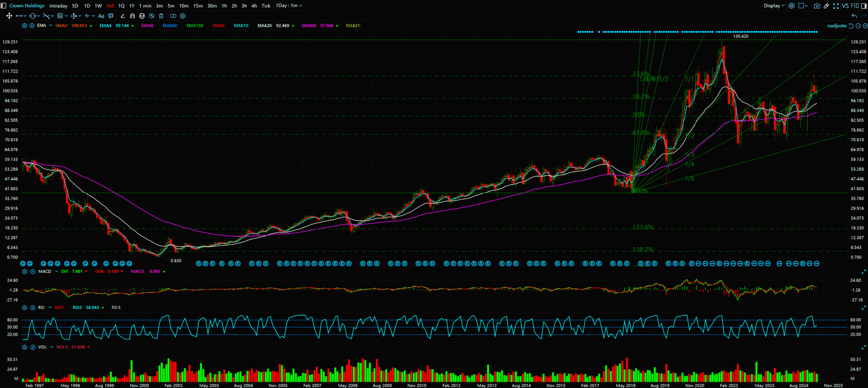Click the screenshot camera icon
868x388 pixels.
tap(817, 6)
